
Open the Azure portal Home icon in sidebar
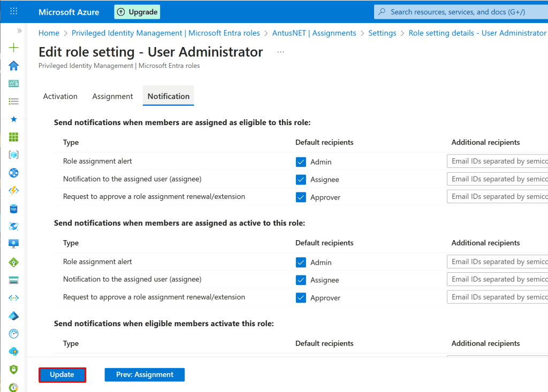14,65
